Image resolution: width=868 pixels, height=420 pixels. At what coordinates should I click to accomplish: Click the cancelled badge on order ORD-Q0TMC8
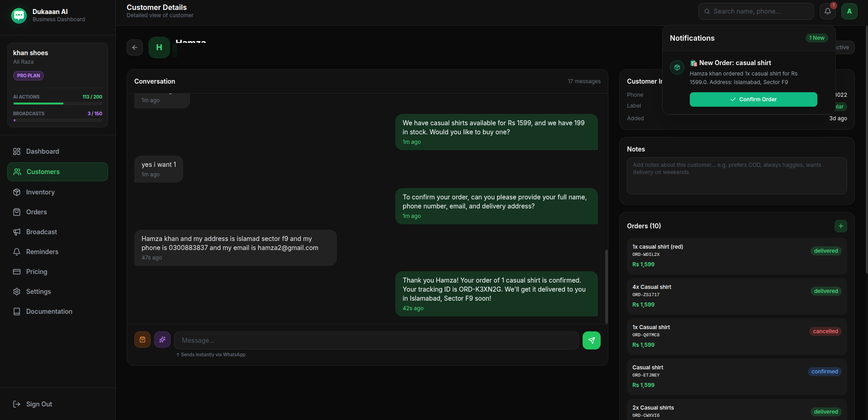point(825,331)
